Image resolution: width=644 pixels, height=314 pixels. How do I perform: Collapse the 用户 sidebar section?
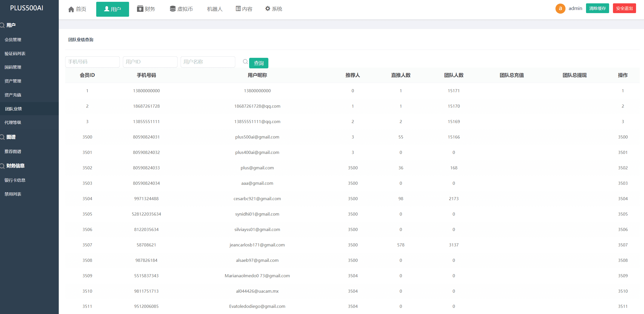coord(11,25)
